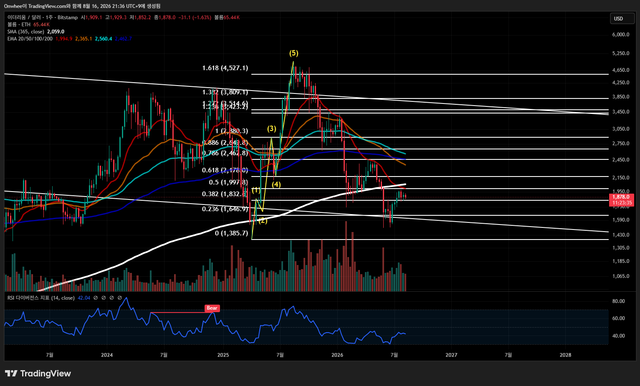Click the 3,850.0 price axis label
640x386 pixels.
(621, 97)
